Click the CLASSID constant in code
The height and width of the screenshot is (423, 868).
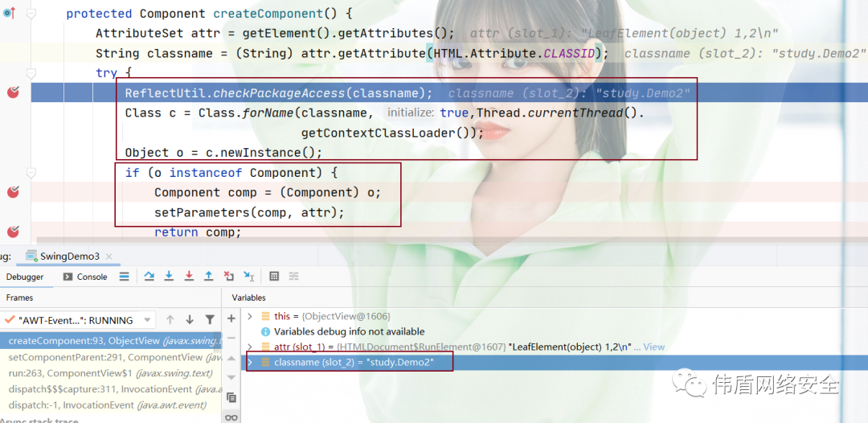click(x=570, y=53)
